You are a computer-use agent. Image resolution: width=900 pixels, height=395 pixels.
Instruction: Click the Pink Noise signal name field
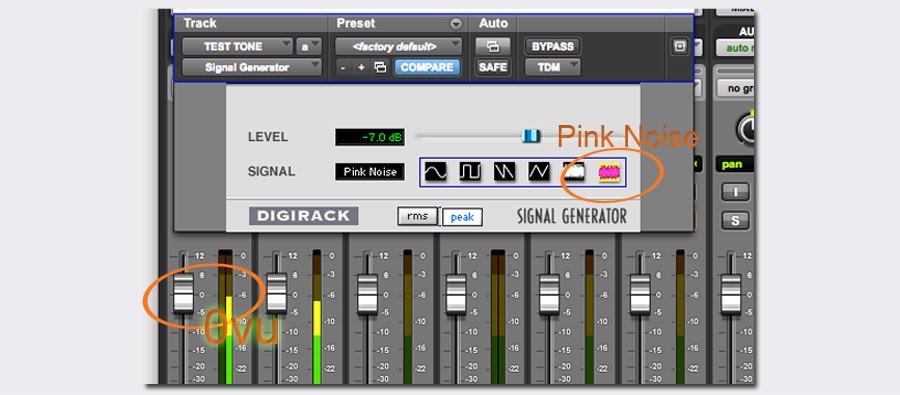tap(370, 172)
